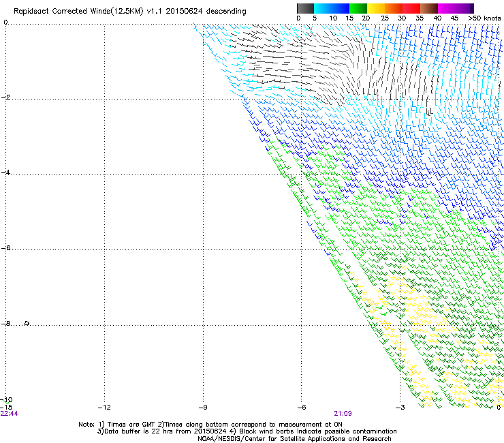The height and width of the screenshot is (443, 504).
Task: Click the purple '22:44' time label
Action: [x=10, y=414]
